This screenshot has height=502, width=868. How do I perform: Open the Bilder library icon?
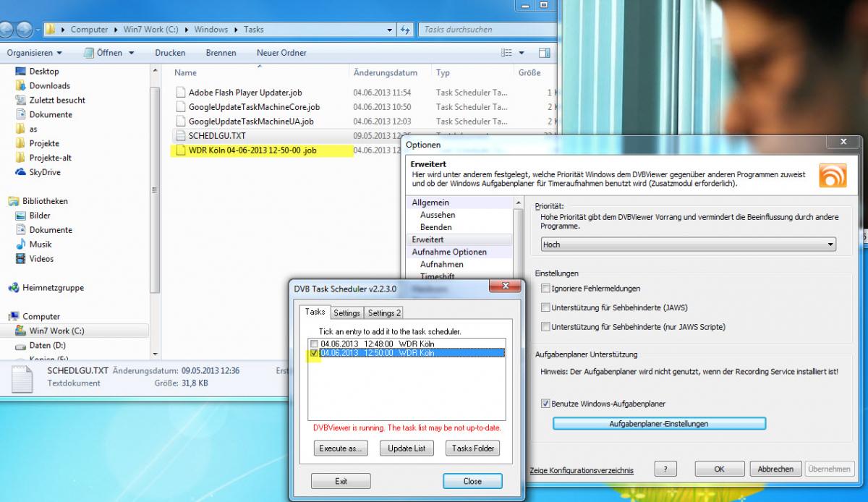pos(20,216)
